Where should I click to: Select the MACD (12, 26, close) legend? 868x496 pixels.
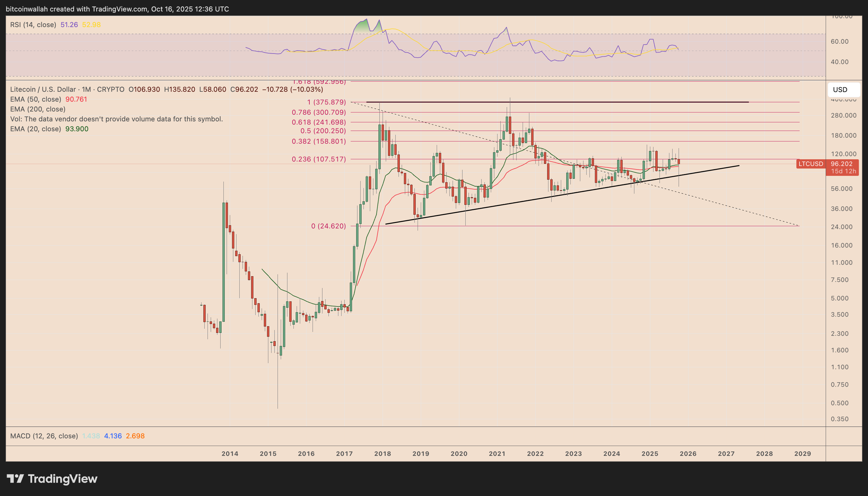coord(44,436)
